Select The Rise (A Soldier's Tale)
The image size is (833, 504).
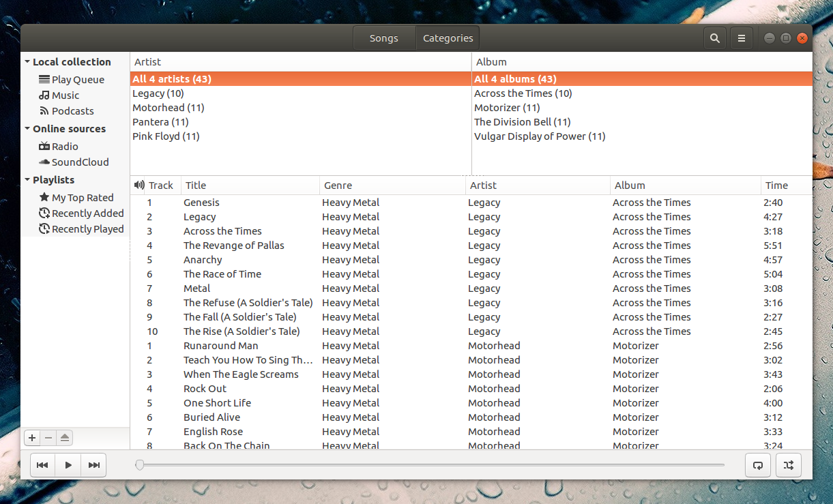click(471, 331)
